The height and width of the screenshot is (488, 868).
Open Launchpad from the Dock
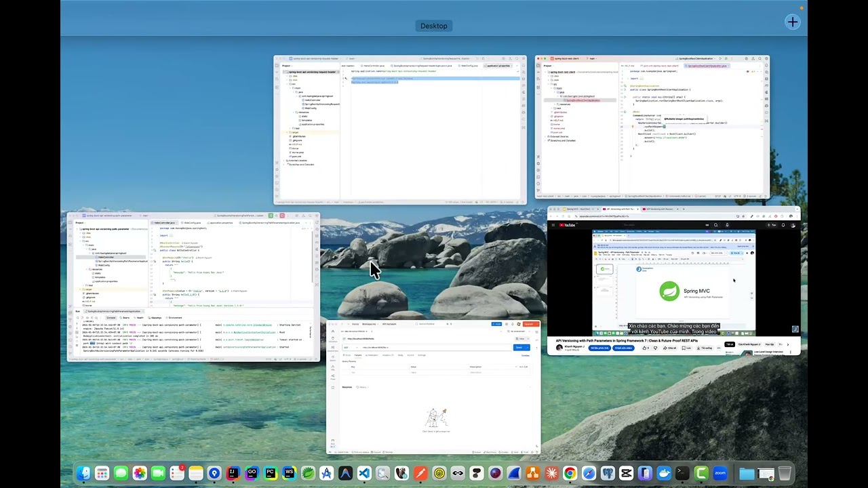pyautogui.click(x=102, y=473)
